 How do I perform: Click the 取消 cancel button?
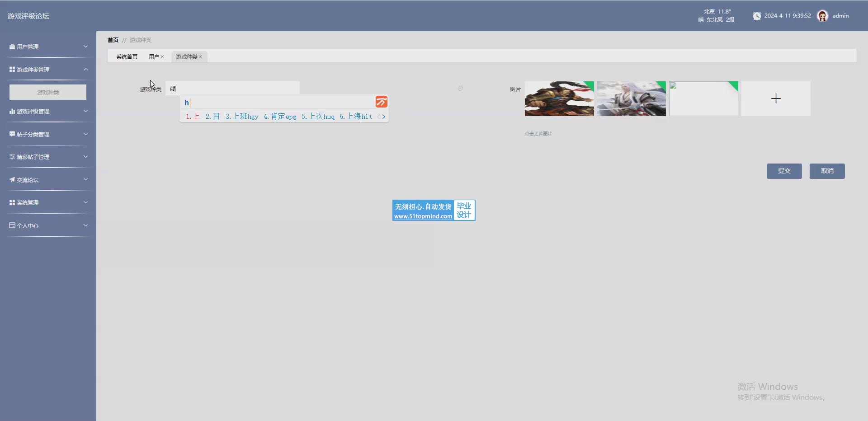tap(827, 171)
